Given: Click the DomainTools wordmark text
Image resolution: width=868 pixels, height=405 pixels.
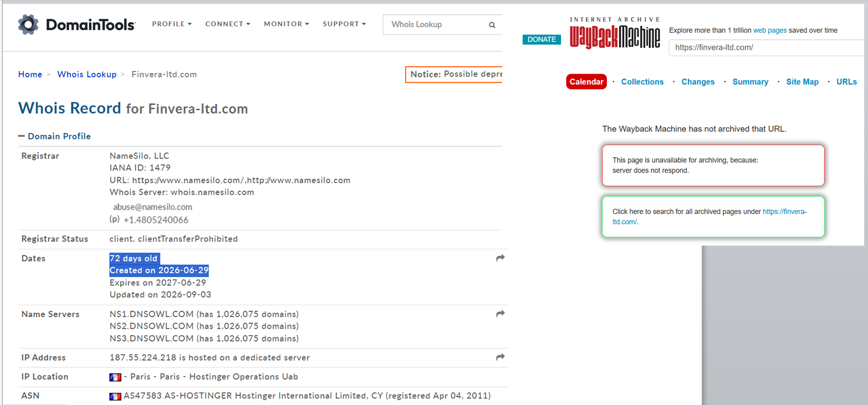Looking at the screenshot, I should pyautogui.click(x=91, y=25).
